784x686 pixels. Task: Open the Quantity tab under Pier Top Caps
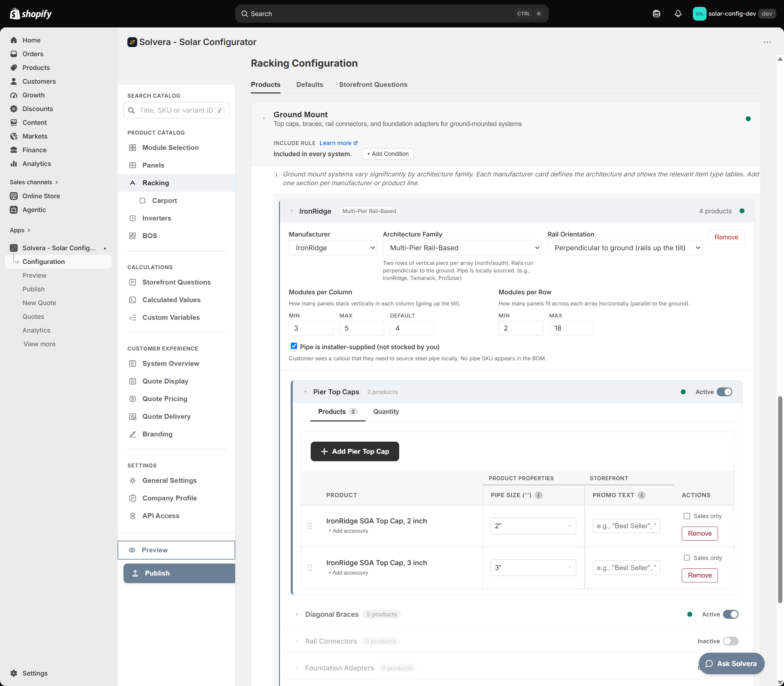click(386, 412)
